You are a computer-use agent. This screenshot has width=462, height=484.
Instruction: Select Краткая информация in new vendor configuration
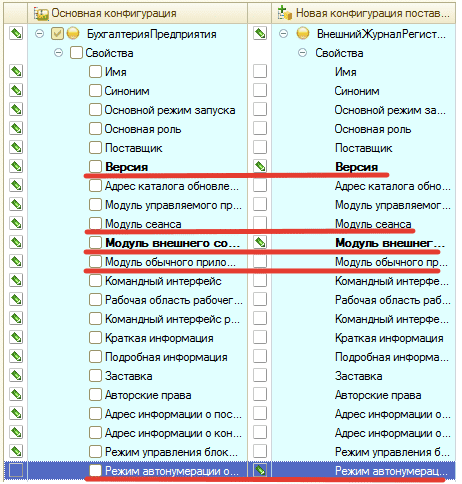pyautogui.click(x=389, y=338)
